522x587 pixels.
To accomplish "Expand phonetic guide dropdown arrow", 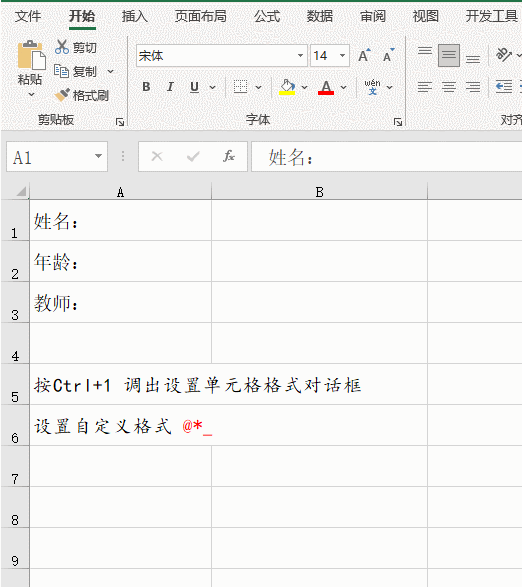I will pyautogui.click(x=389, y=87).
